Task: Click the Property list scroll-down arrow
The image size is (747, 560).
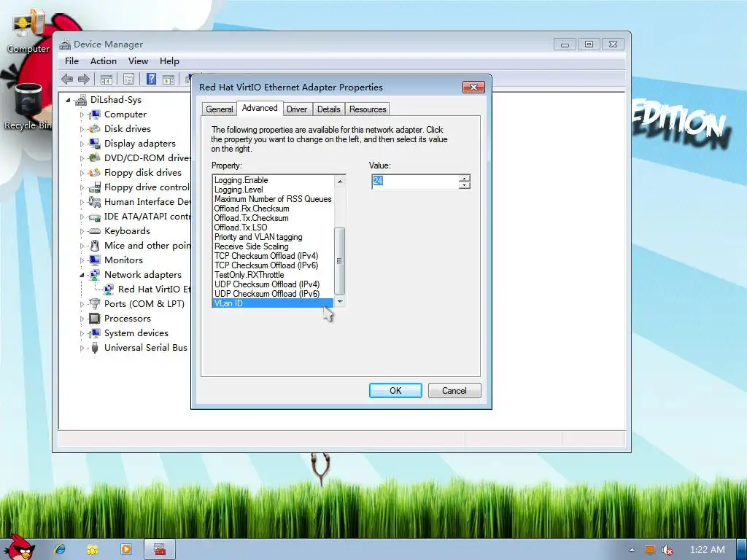Action: (x=340, y=301)
